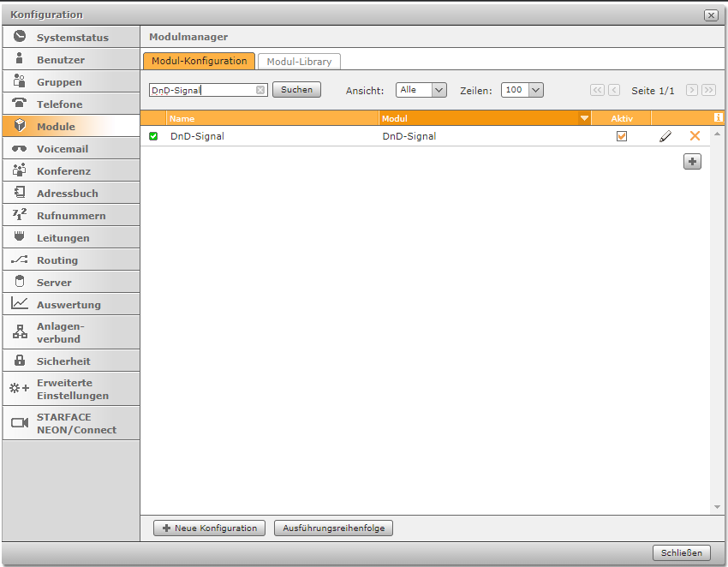The height and width of the screenshot is (567, 728).
Task: Click the plus icon below delete
Action: coord(692,161)
